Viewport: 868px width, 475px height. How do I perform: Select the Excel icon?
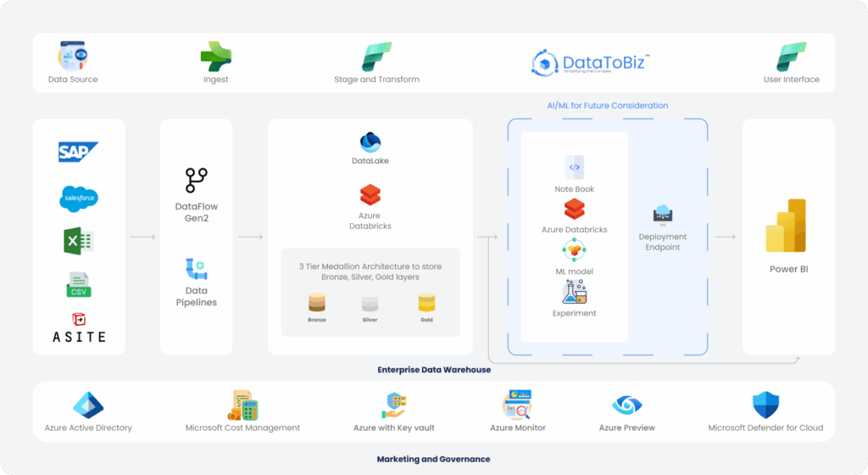(x=79, y=241)
